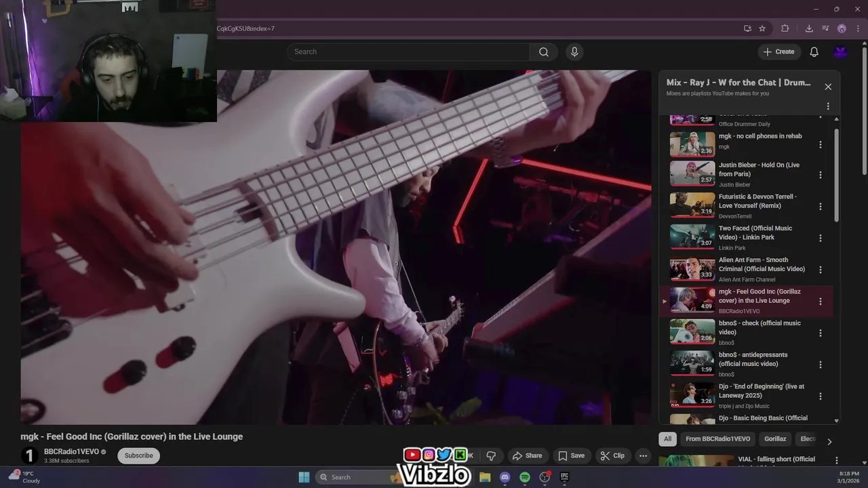Open options for Alien Ant Farm - Smooth Criminal

(821, 270)
